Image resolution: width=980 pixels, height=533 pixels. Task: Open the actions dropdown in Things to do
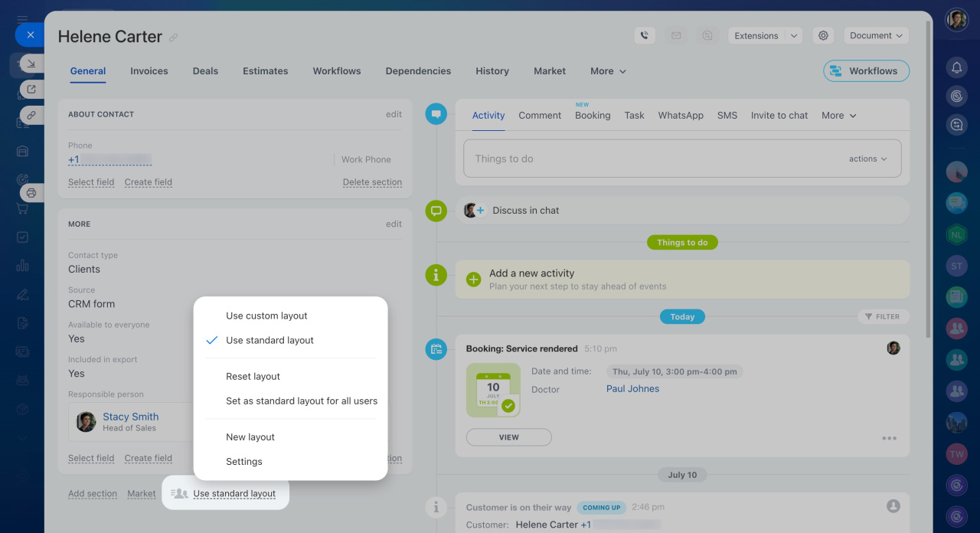coord(867,159)
